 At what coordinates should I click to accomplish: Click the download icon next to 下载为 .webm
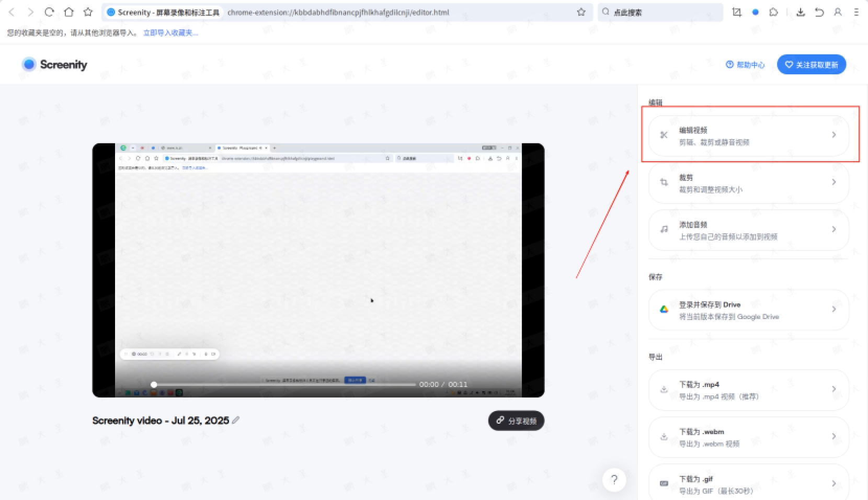point(664,436)
